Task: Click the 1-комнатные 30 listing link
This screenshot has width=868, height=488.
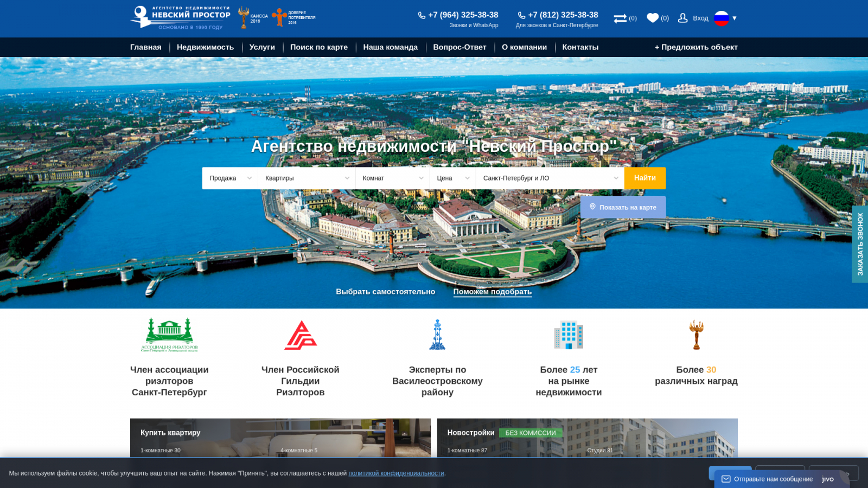Action: pos(161,451)
